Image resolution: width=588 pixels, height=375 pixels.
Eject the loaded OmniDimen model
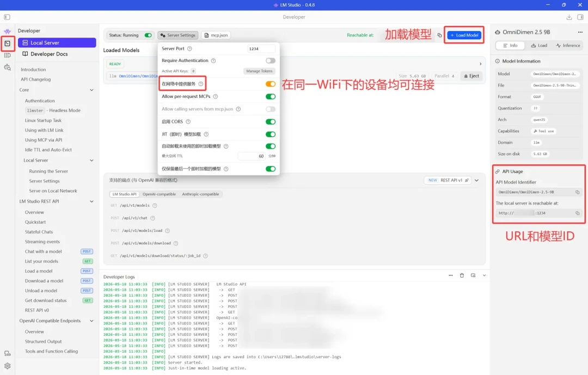(x=471, y=76)
